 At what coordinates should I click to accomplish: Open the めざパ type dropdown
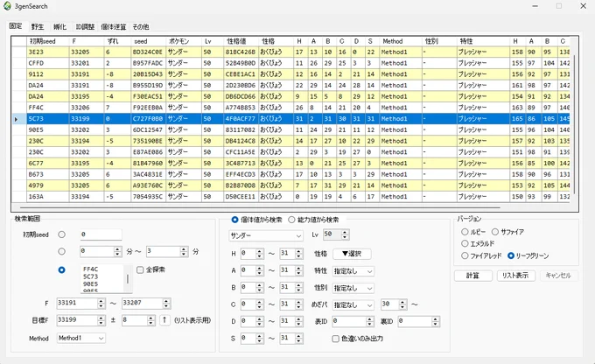(353, 304)
